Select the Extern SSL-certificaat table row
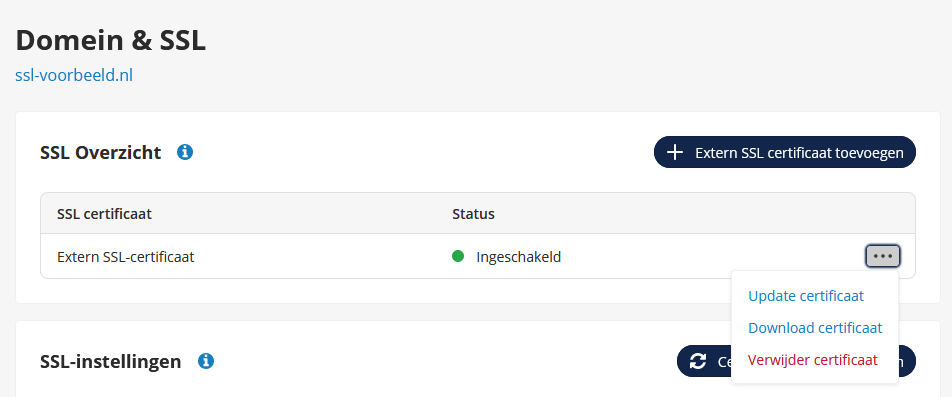 (x=478, y=257)
